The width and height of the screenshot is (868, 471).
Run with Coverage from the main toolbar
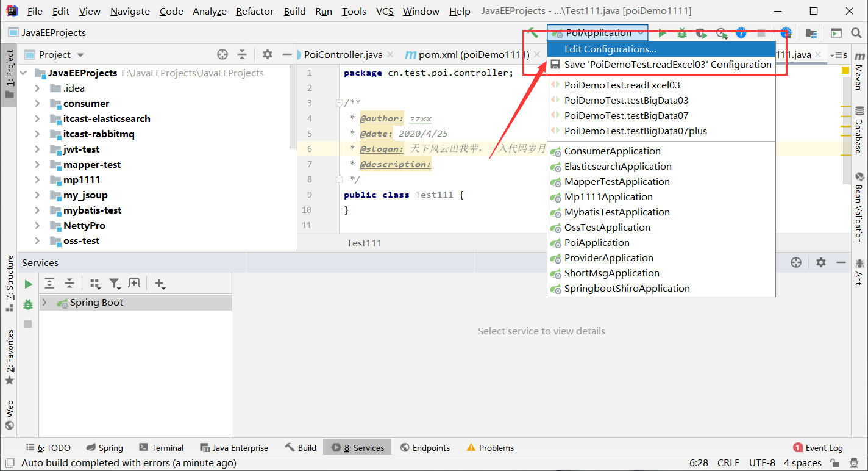[702, 33]
